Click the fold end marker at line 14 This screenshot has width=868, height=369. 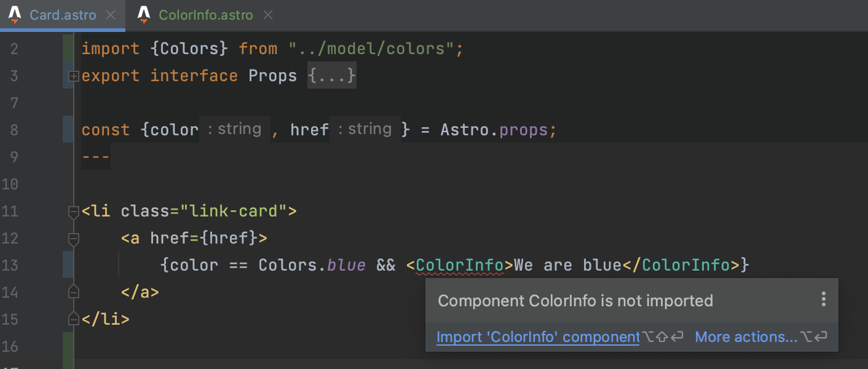pos(73,292)
